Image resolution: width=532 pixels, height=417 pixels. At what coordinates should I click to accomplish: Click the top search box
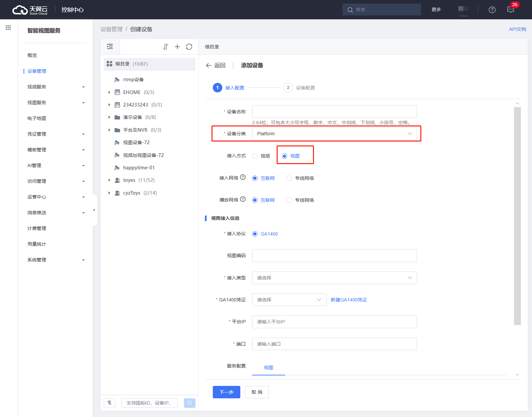pos(381,9)
